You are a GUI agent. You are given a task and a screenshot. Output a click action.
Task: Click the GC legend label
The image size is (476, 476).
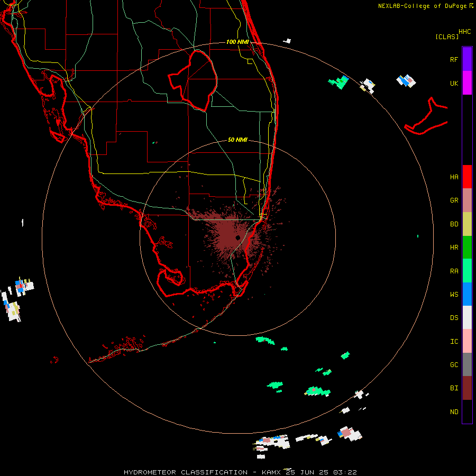tap(454, 365)
